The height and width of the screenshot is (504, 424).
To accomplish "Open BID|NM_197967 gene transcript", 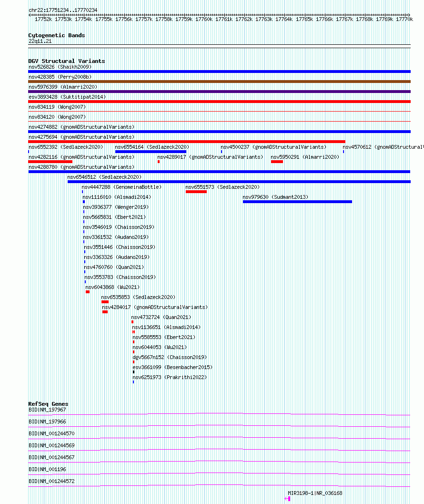I will tap(47, 410).
